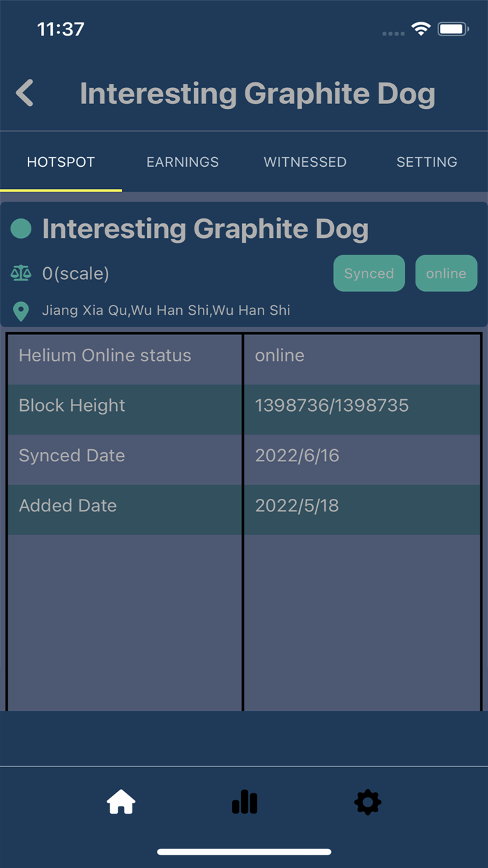Tap the scale balance icon
The height and width of the screenshot is (868, 488).
21,274
